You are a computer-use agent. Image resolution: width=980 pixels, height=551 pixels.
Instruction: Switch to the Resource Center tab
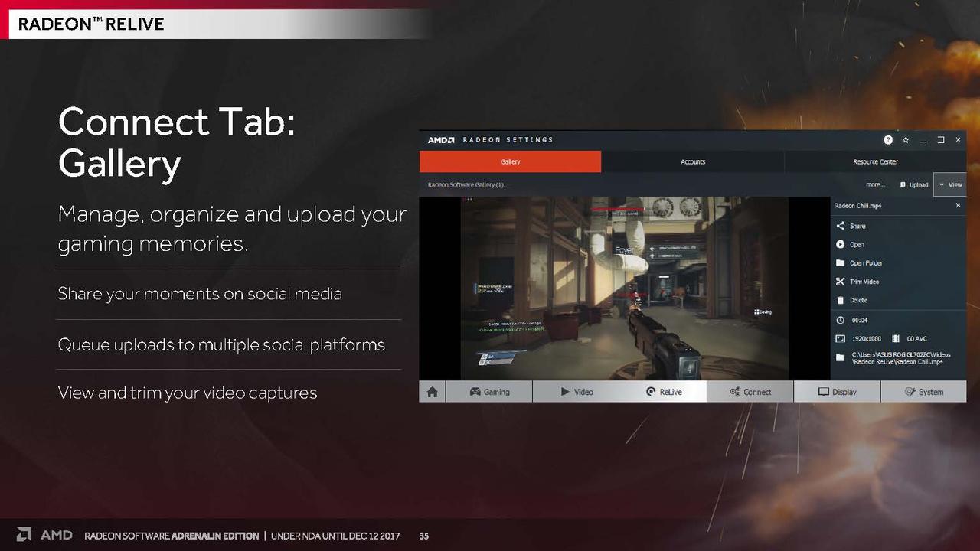coord(875,161)
